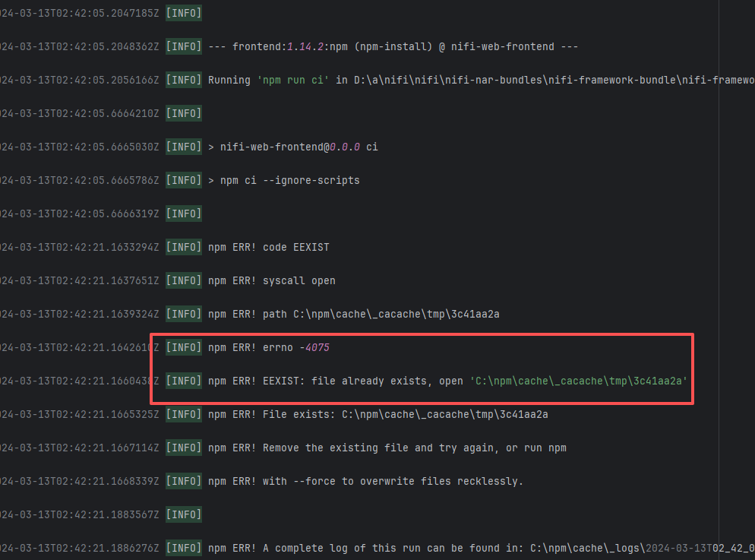Click the timestamp ending 1633294Z
Screen dimensions: 755x560
pyautogui.click(x=79, y=247)
